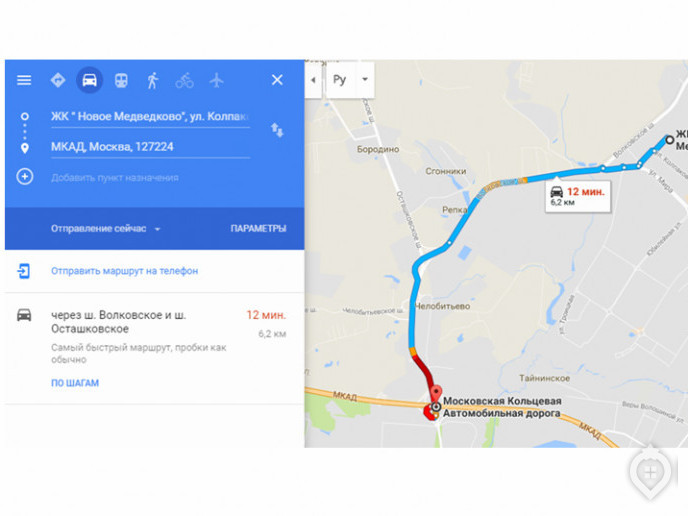Click the add destination plus icon

point(25,177)
